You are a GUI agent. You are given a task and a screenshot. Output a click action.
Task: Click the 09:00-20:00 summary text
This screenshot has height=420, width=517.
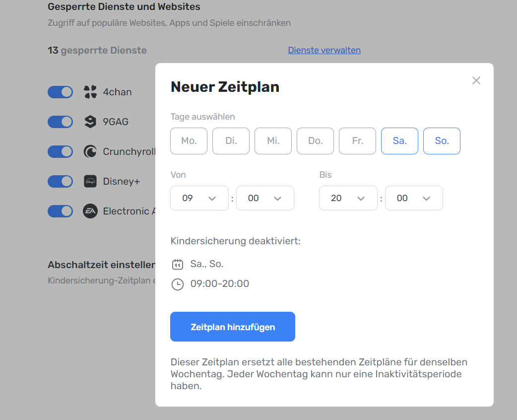[x=220, y=284]
